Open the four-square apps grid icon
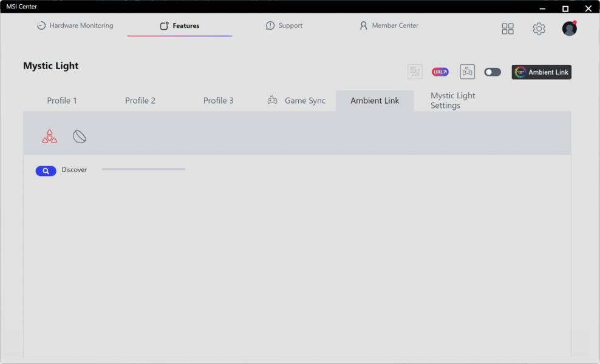The image size is (600, 364). click(x=508, y=29)
